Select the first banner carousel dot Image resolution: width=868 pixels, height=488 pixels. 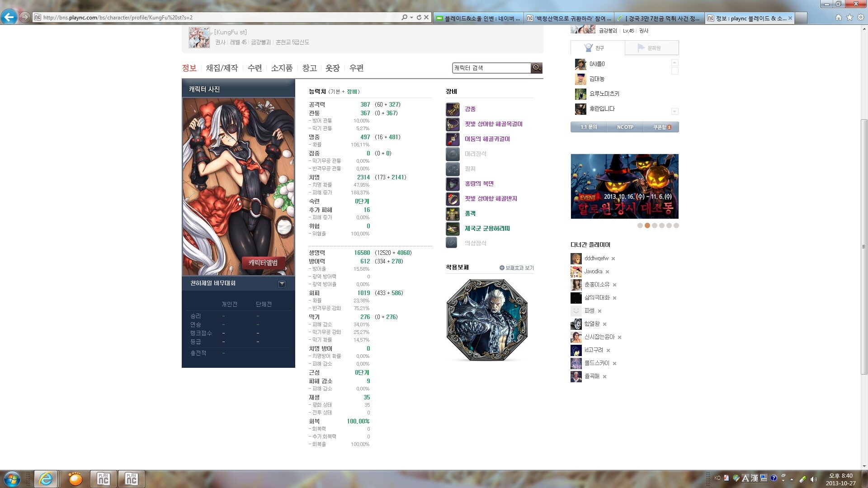pos(640,226)
